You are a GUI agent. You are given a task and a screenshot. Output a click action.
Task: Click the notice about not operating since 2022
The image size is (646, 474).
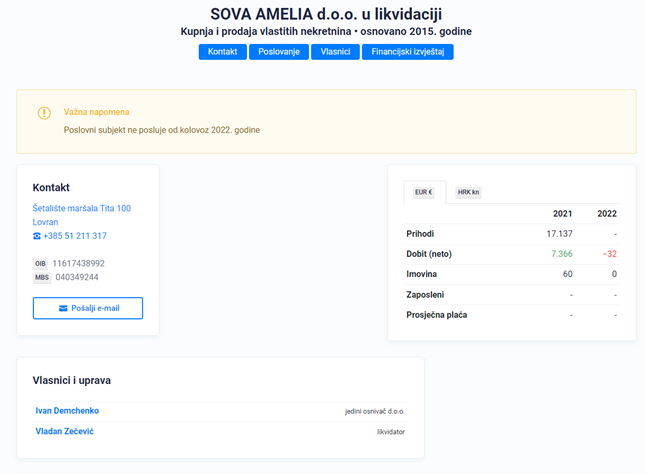[x=162, y=130]
